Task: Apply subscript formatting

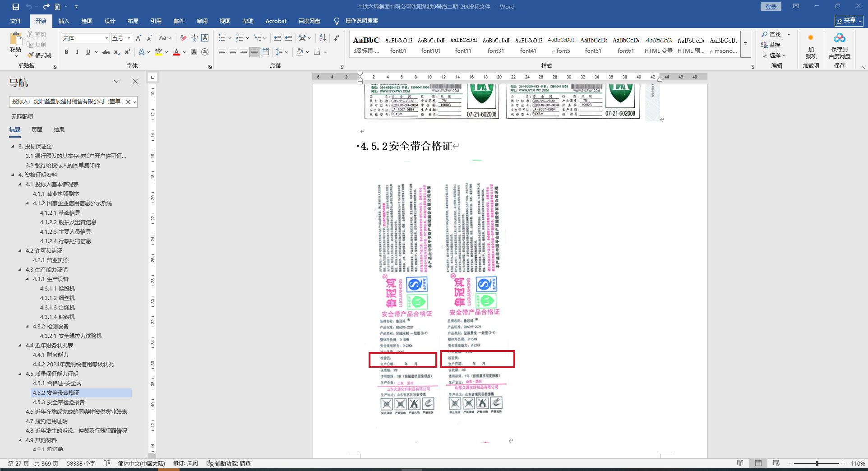Action: 117,52
